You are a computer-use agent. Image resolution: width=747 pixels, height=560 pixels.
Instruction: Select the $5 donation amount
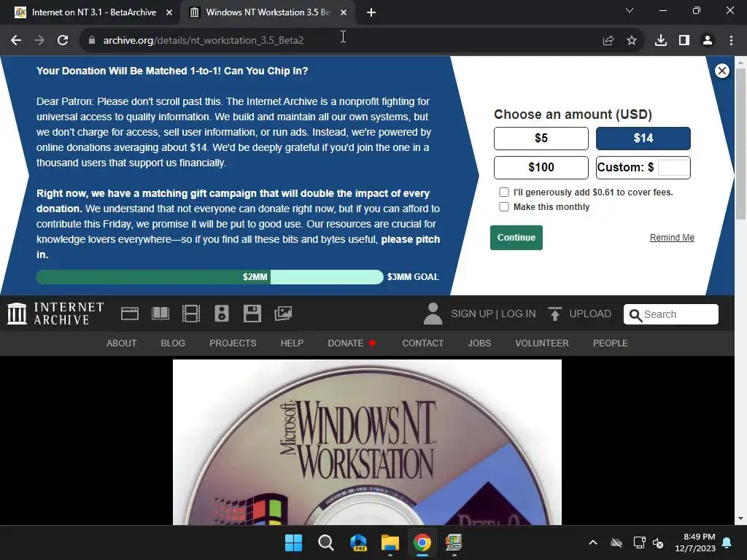tap(541, 139)
